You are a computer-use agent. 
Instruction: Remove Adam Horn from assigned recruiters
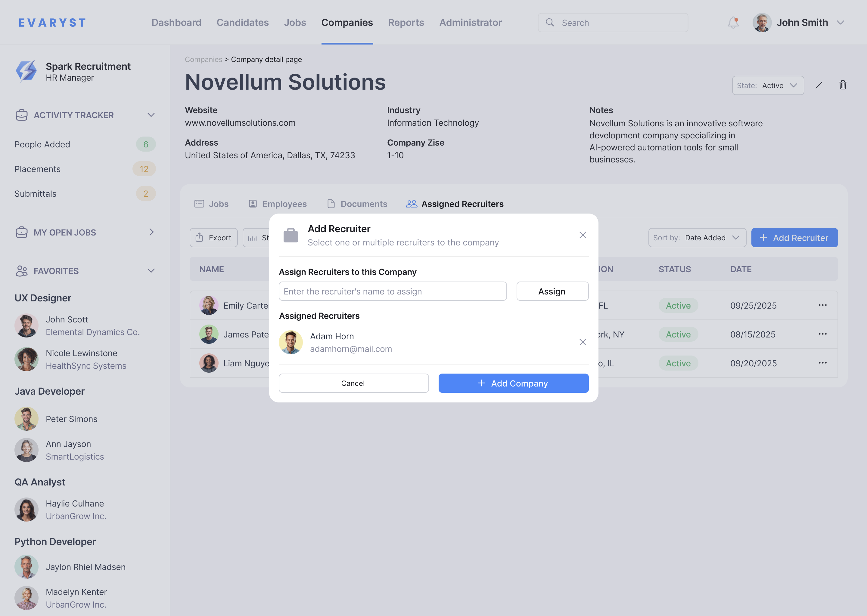pyautogui.click(x=583, y=342)
